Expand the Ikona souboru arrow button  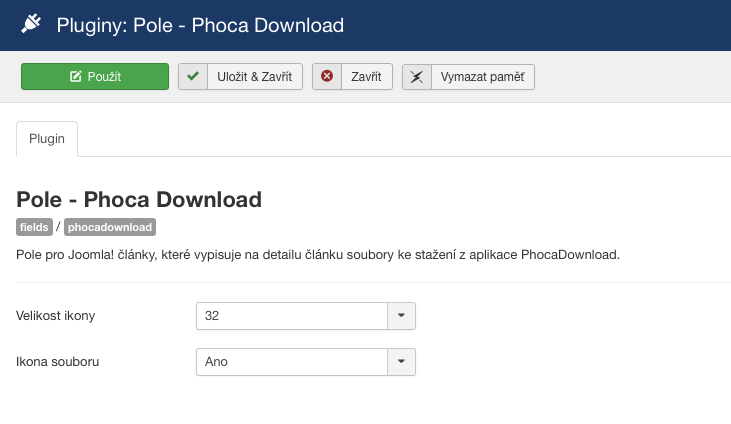[x=401, y=361]
